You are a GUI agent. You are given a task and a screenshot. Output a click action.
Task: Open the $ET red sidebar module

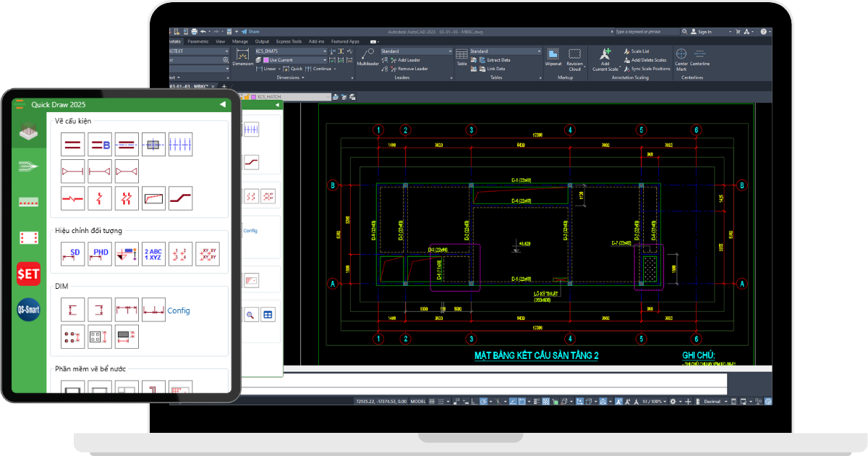[x=29, y=274]
